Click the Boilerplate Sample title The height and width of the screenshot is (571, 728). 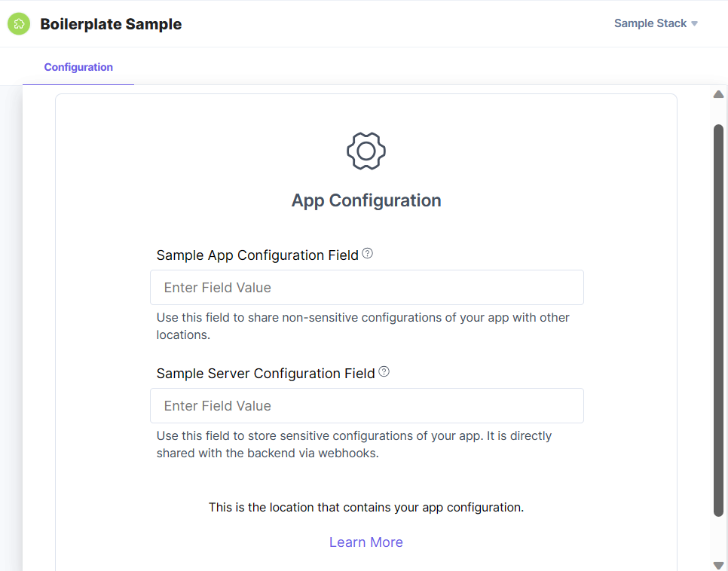pyautogui.click(x=111, y=24)
